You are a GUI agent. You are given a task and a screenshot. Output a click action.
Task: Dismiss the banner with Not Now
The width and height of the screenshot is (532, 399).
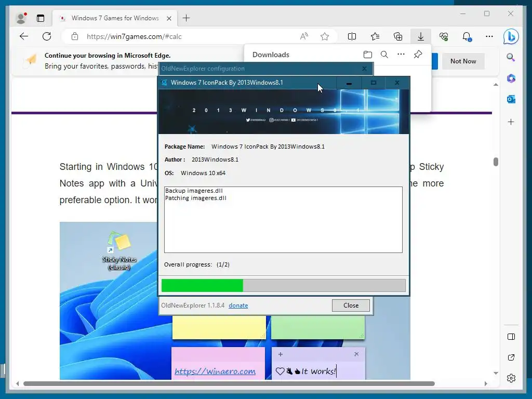[463, 61]
